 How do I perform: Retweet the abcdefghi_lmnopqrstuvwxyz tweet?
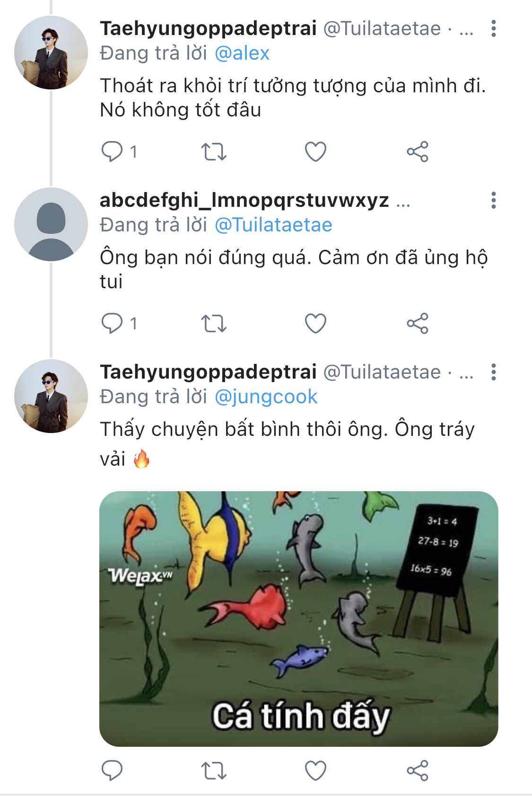214,324
